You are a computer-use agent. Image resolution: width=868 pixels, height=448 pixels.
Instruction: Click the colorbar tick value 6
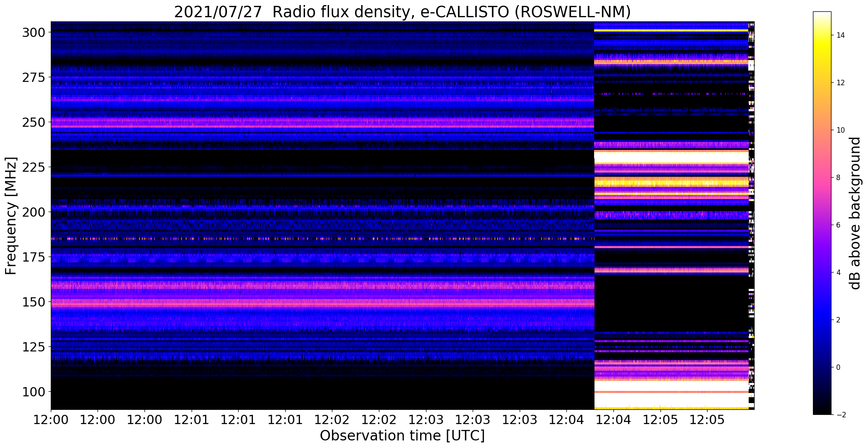(x=839, y=225)
